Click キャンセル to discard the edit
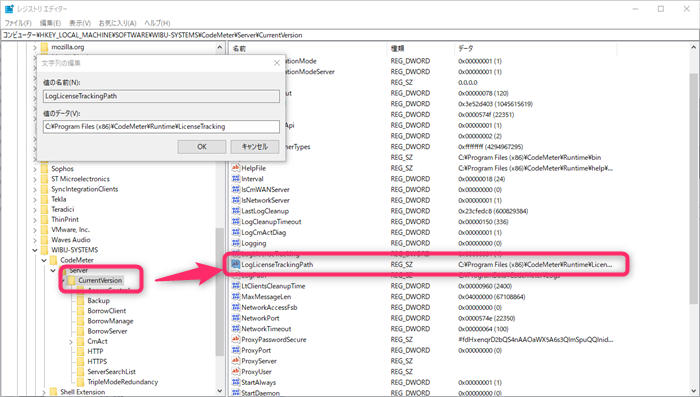Screen dimensions: 700x397 point(255,146)
